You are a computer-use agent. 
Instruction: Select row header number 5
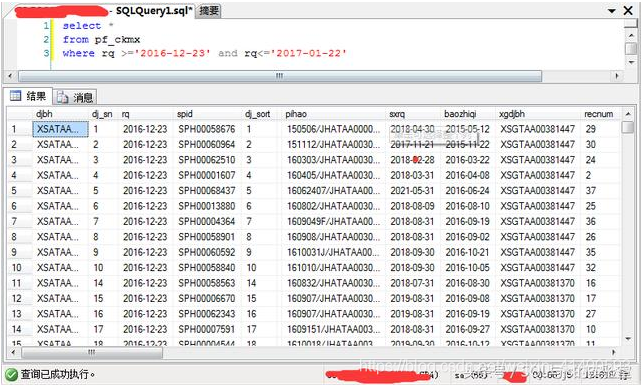coord(19,191)
